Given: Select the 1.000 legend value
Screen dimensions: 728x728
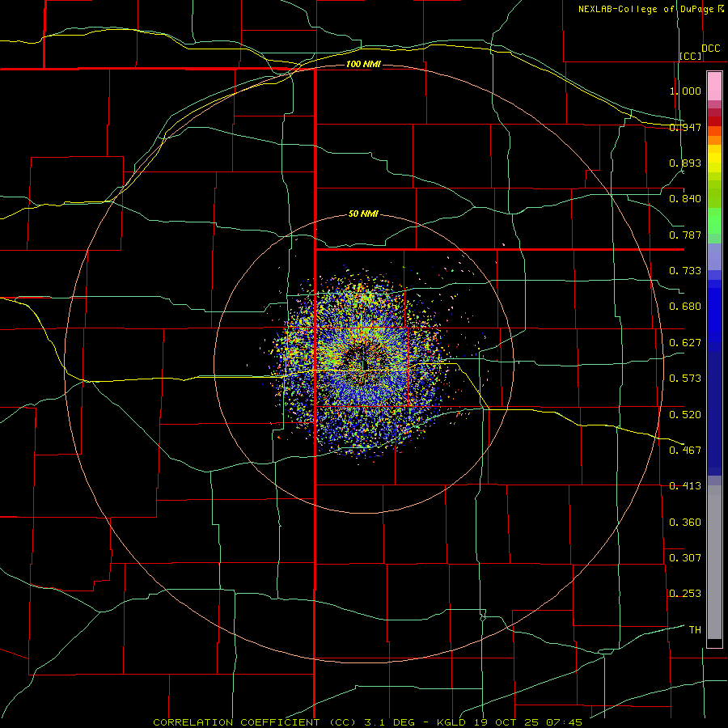Looking at the screenshot, I should [x=685, y=91].
